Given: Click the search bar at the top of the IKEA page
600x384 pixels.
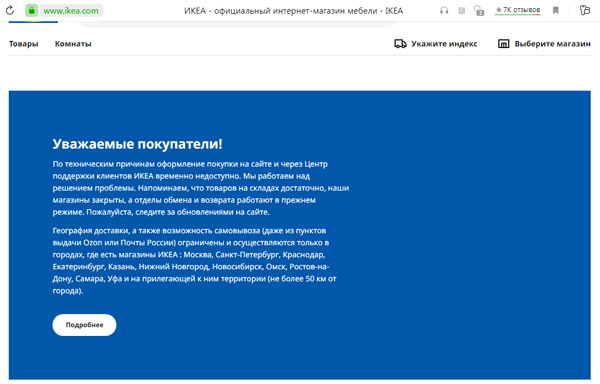Looking at the screenshot, I should coord(237,24).
